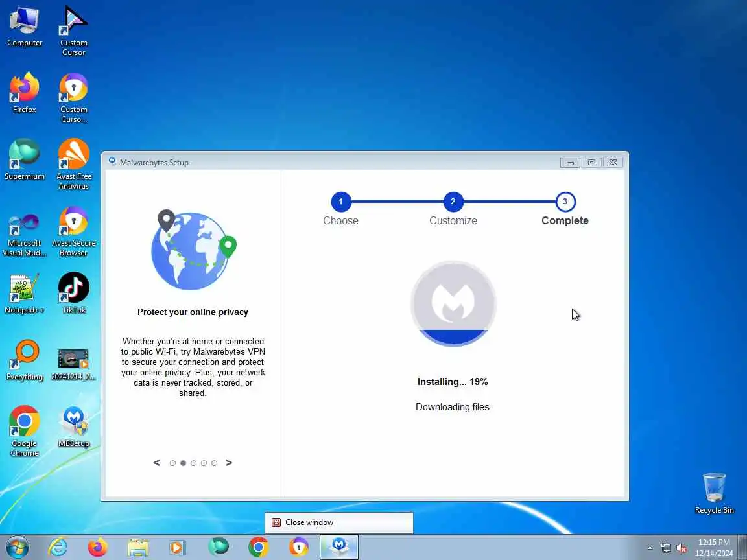The height and width of the screenshot is (560, 747).
Task: Click step 2 Customize circle
Action: click(453, 202)
